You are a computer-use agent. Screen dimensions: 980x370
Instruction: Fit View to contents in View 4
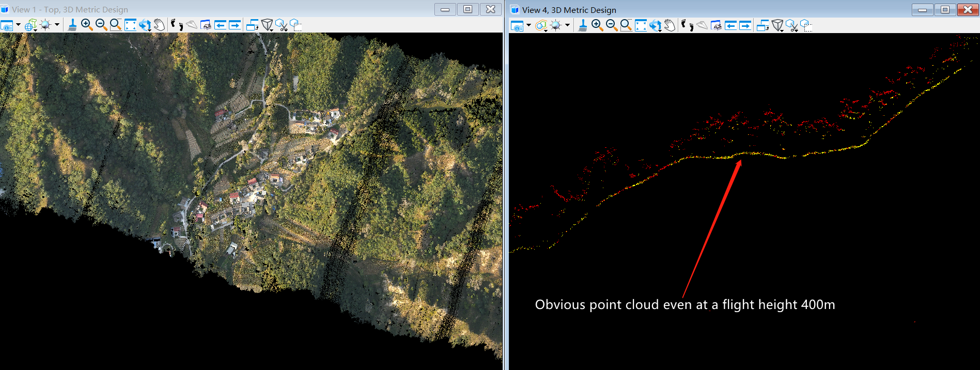pos(641,25)
